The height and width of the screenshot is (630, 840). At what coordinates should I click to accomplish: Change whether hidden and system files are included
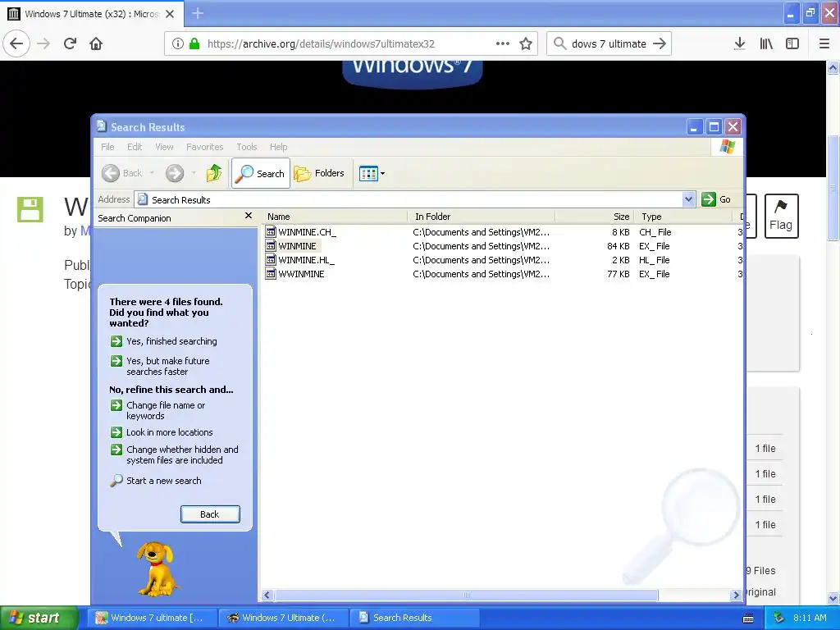point(174,454)
